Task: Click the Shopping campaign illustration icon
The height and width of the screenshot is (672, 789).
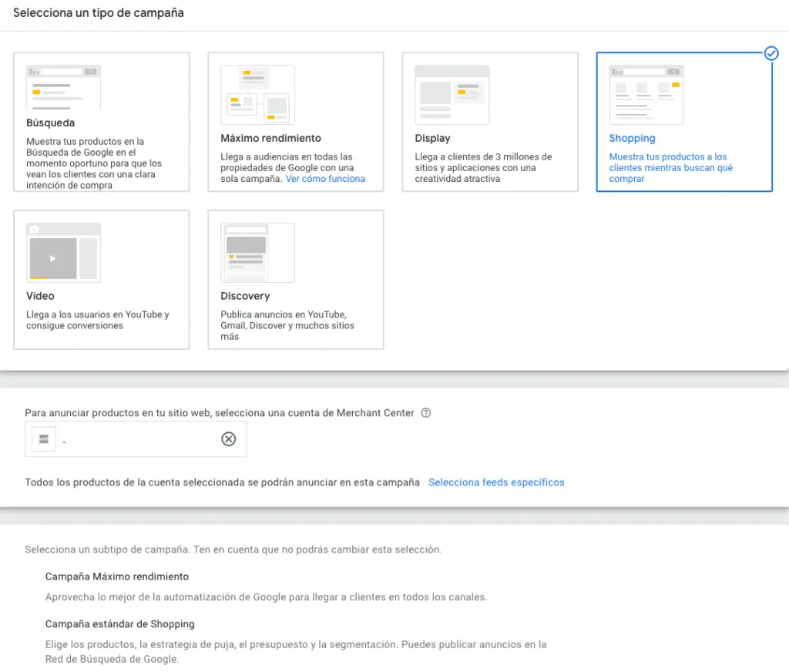Action: (646, 94)
